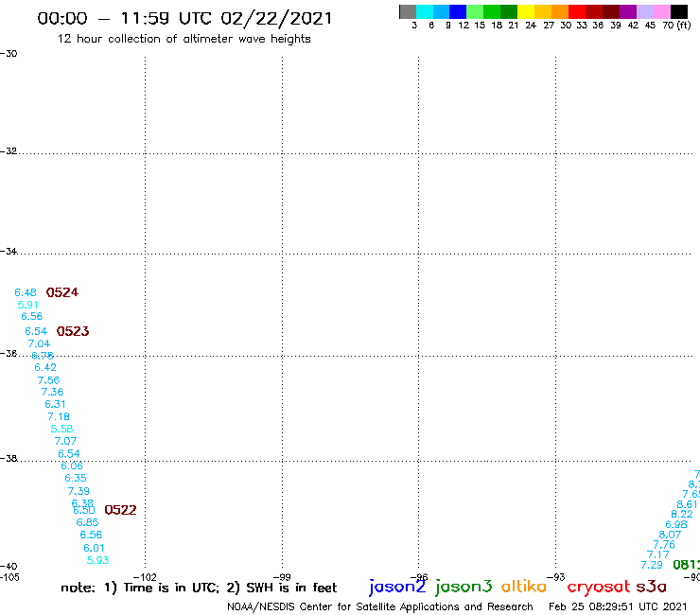Screen dimensions: 700x615
Task: Click the wave height value 7.18
Action: coord(59,416)
